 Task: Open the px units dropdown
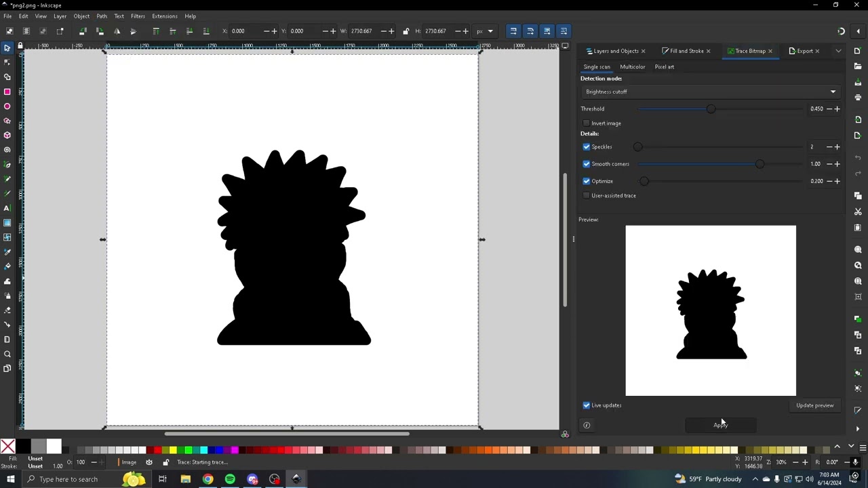[x=484, y=31]
